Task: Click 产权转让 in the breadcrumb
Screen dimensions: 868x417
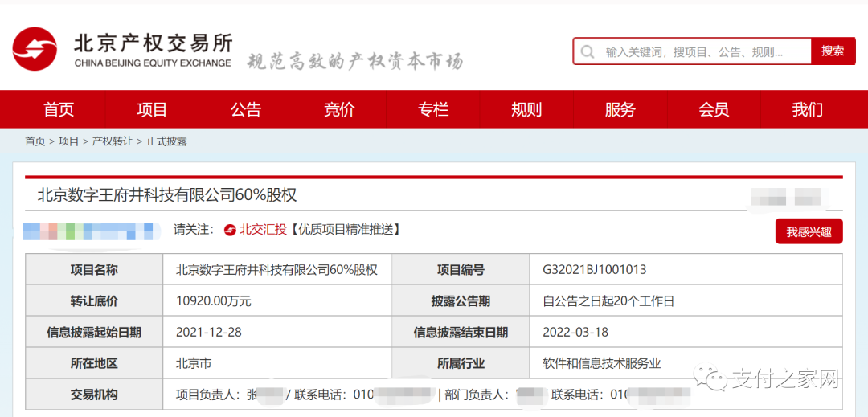Action: point(113,141)
